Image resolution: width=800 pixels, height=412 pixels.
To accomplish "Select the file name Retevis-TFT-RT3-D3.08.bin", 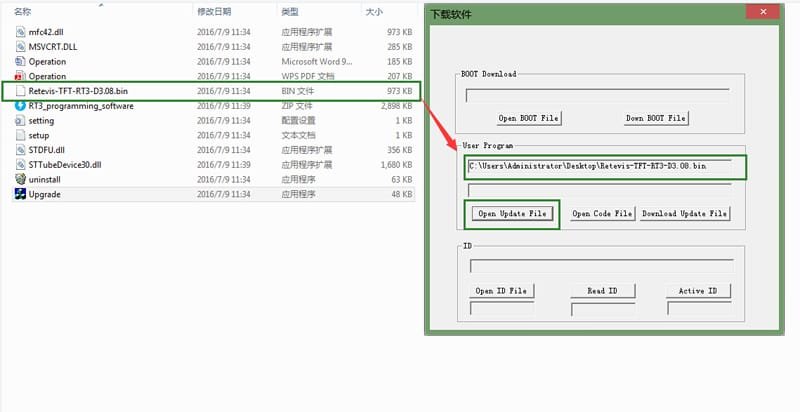I will (x=78, y=91).
